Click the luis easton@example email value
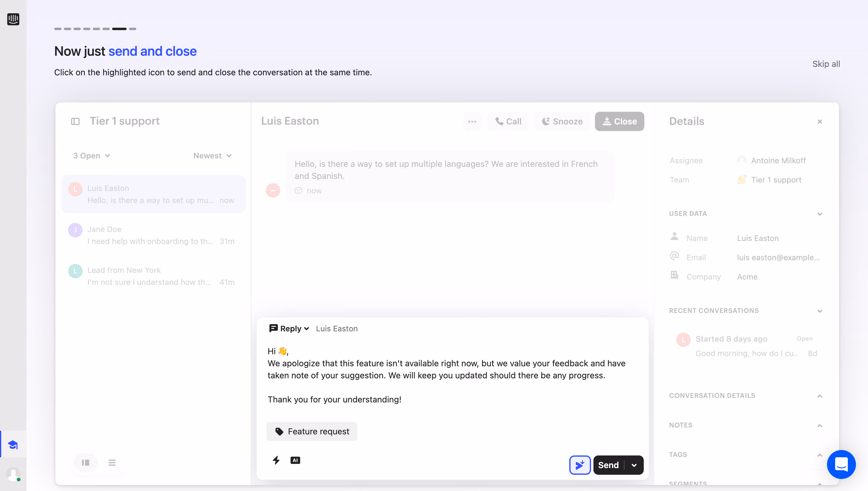The image size is (868, 491). click(778, 257)
